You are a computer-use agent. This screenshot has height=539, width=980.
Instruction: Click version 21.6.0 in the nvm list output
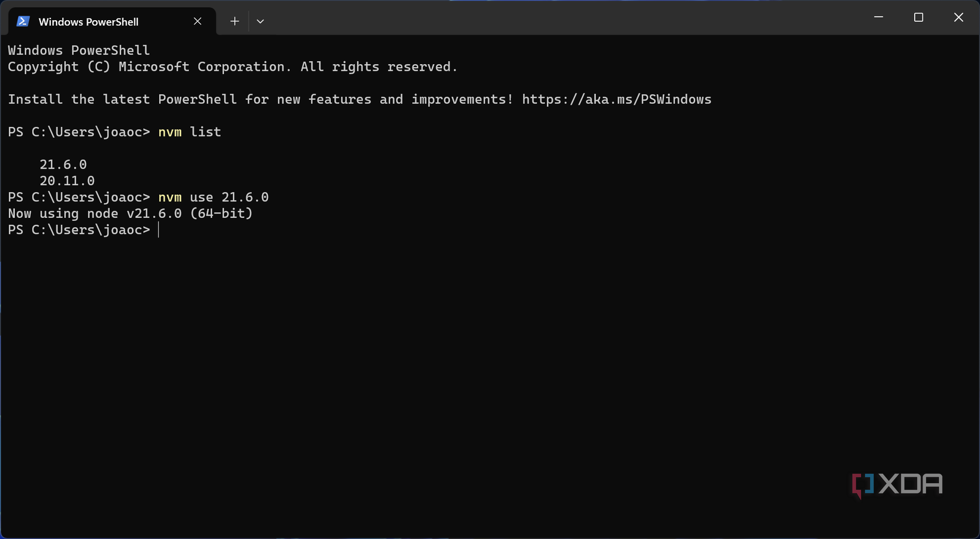point(63,164)
